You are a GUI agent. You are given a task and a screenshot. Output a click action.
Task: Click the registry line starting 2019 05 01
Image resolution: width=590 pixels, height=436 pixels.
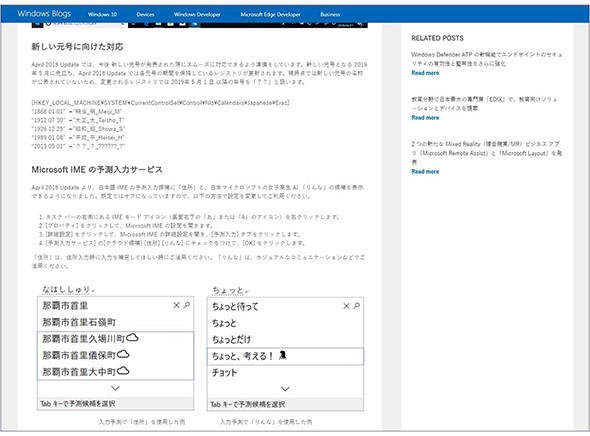click(78, 146)
